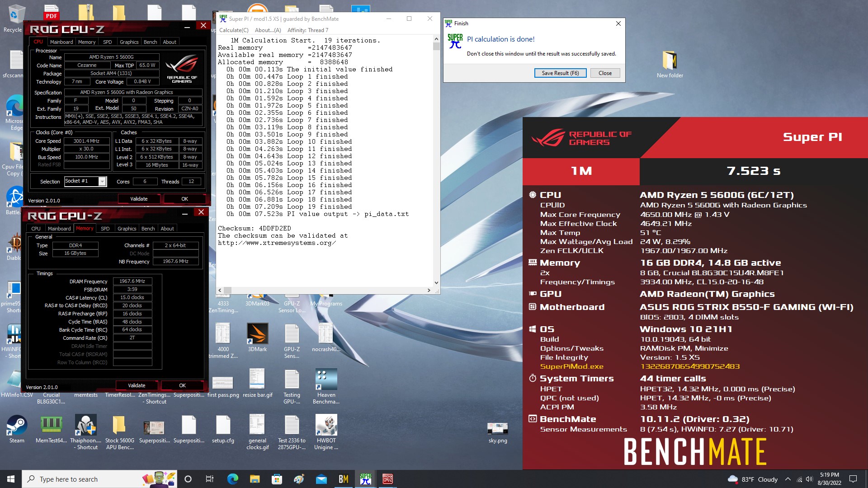
Task: Click Core Speed value 3001.4 MHz
Action: (x=86, y=141)
